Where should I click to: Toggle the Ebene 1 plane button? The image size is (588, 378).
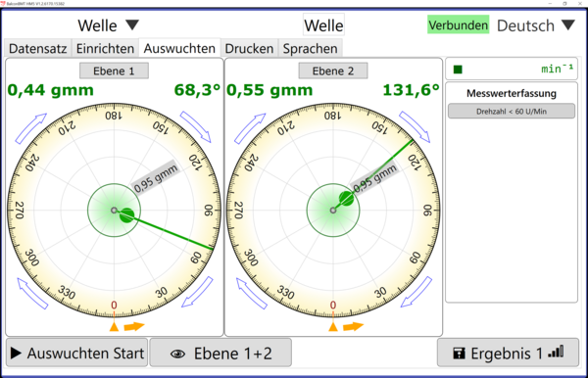tap(114, 71)
